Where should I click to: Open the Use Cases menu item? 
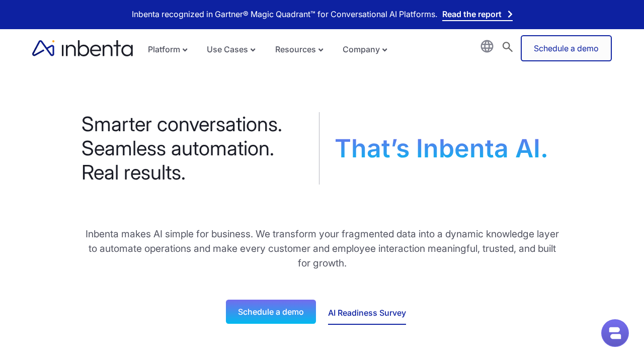pyautogui.click(x=227, y=49)
